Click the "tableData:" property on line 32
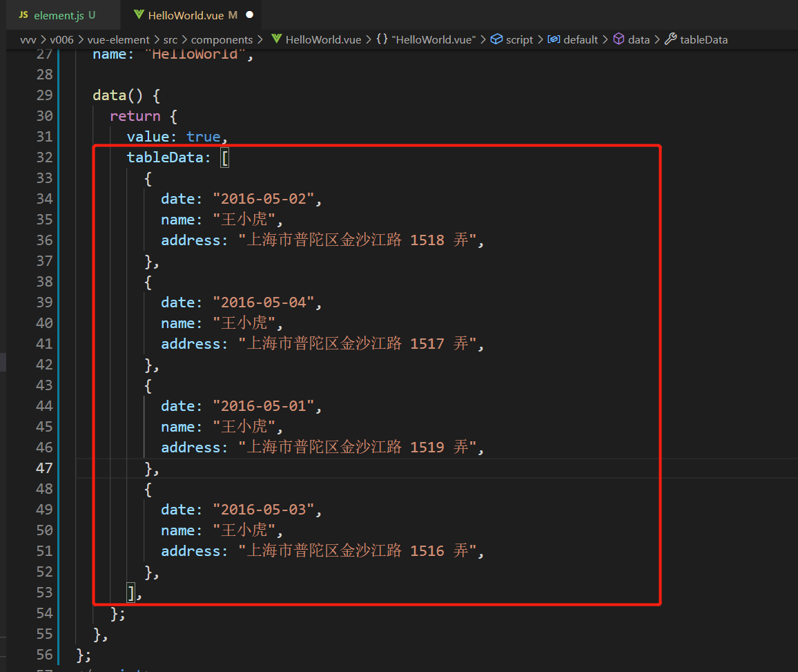The image size is (798, 672). tap(169, 157)
